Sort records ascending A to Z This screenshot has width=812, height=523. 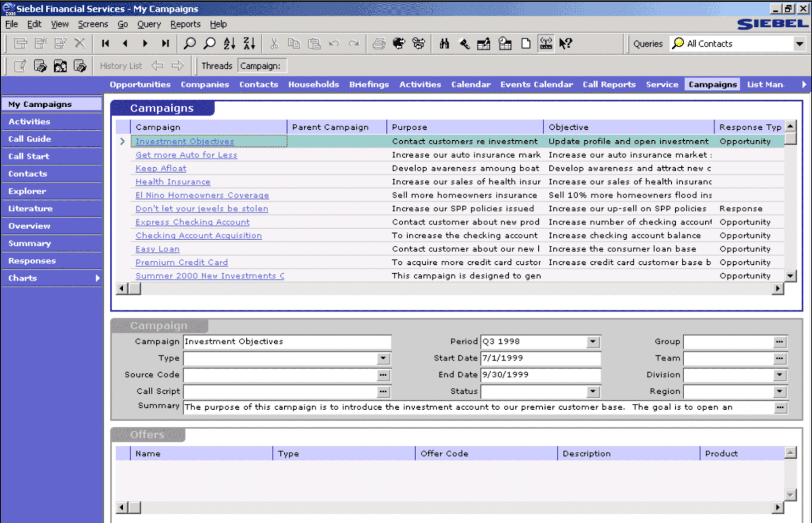tap(230, 44)
